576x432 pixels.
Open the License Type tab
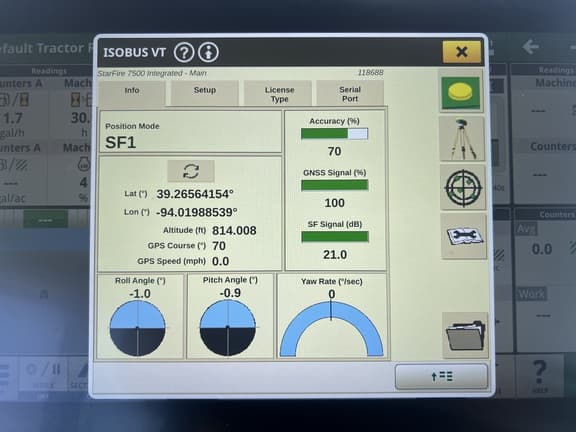279,93
